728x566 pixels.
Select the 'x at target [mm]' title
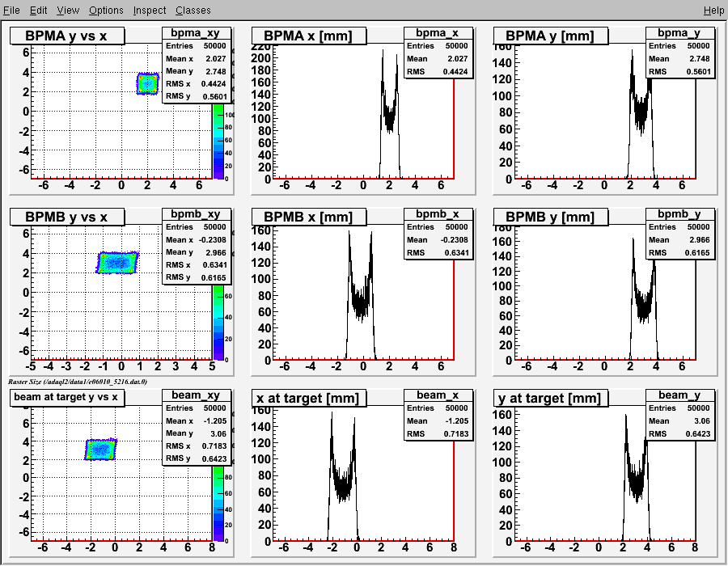(309, 398)
